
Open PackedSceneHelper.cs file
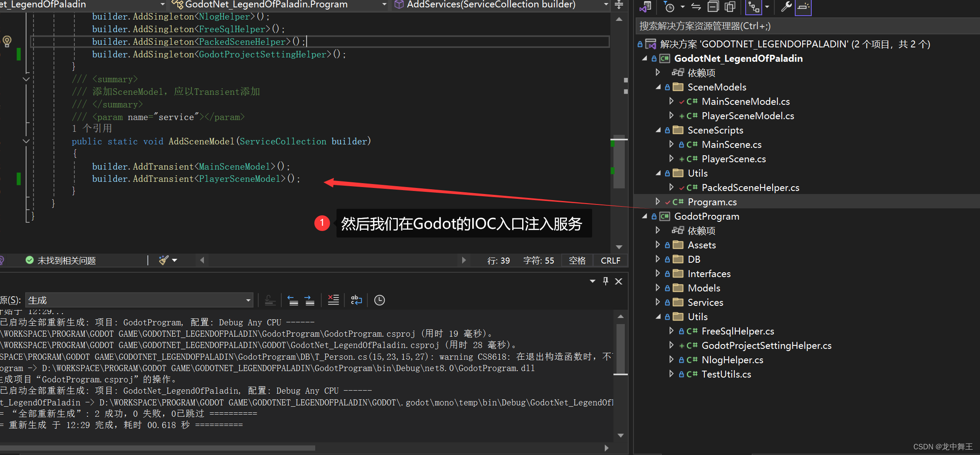pos(750,187)
